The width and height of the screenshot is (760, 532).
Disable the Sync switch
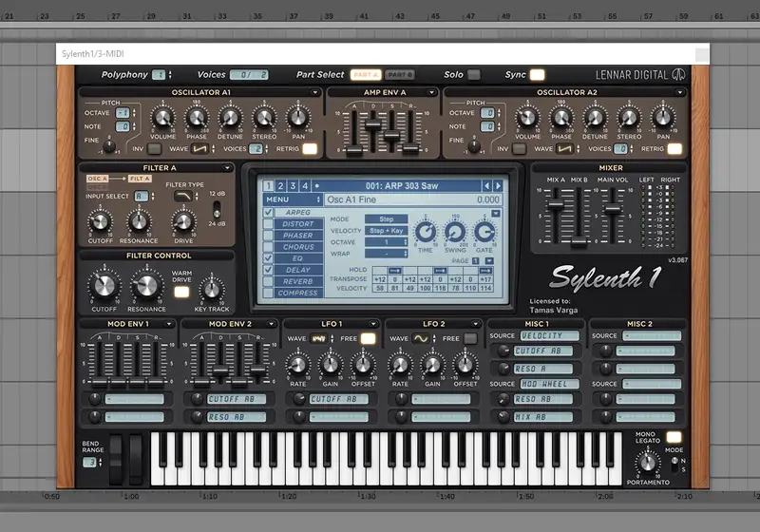(x=538, y=75)
